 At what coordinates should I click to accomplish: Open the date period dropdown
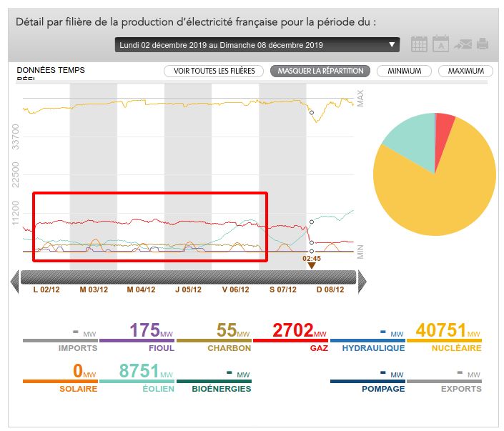tap(257, 45)
